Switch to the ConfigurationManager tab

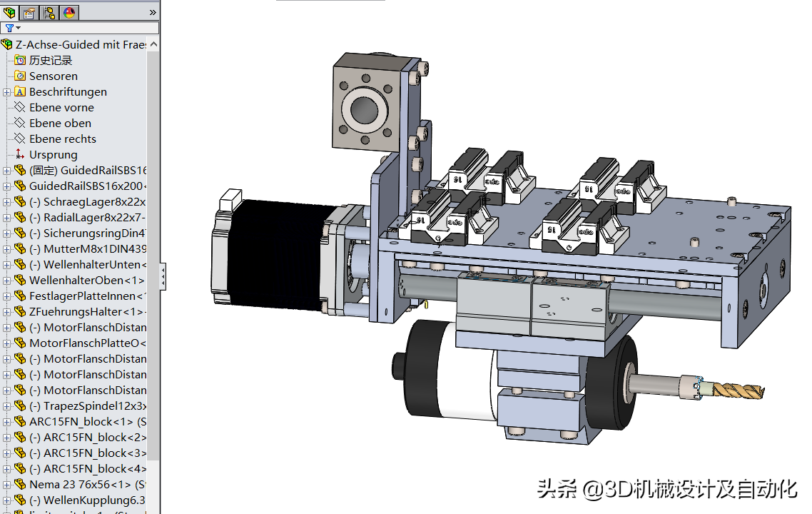tap(49, 12)
